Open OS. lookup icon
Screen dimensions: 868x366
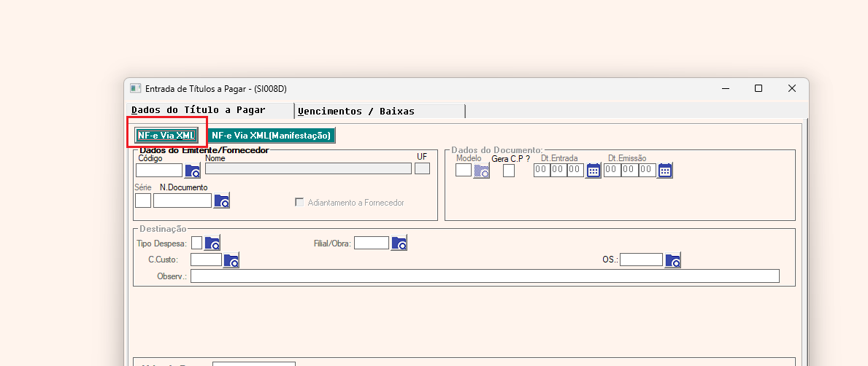672,260
